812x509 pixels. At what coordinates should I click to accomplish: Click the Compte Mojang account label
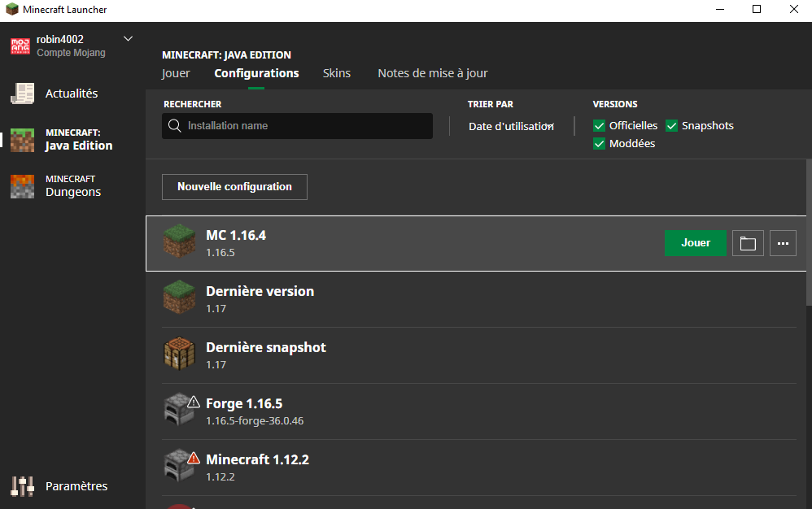tap(71, 53)
